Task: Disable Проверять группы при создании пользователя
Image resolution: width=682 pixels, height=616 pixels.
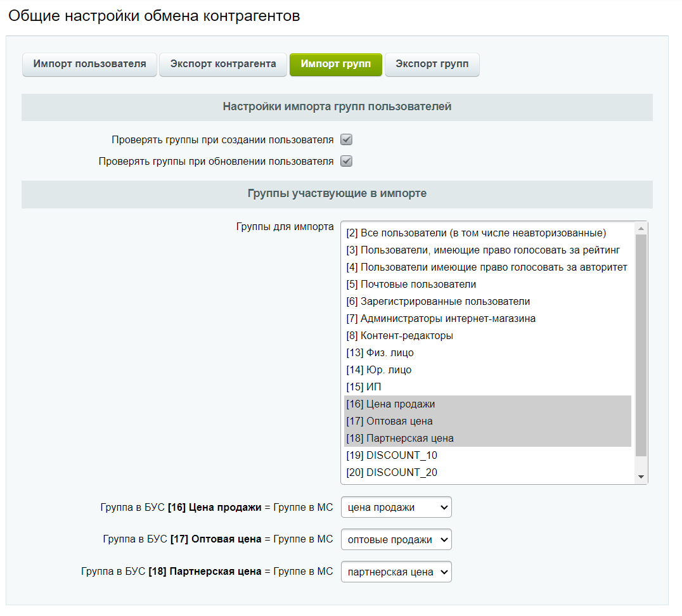Action: pos(346,139)
